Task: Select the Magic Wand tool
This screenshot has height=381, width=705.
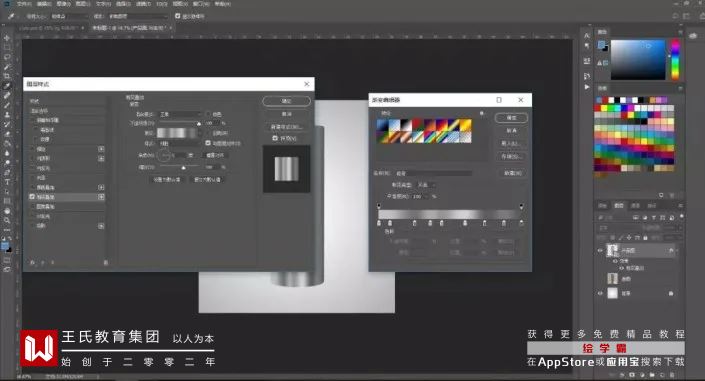Action: (7, 67)
